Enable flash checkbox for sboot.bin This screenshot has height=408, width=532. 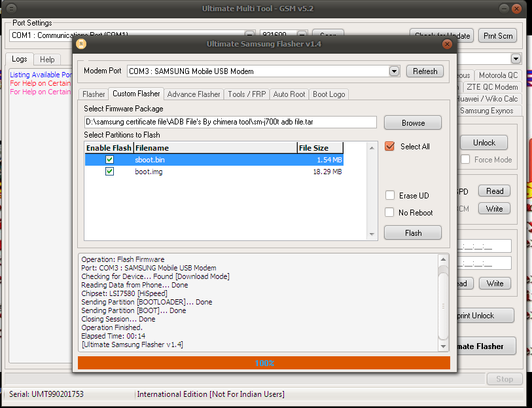(109, 160)
